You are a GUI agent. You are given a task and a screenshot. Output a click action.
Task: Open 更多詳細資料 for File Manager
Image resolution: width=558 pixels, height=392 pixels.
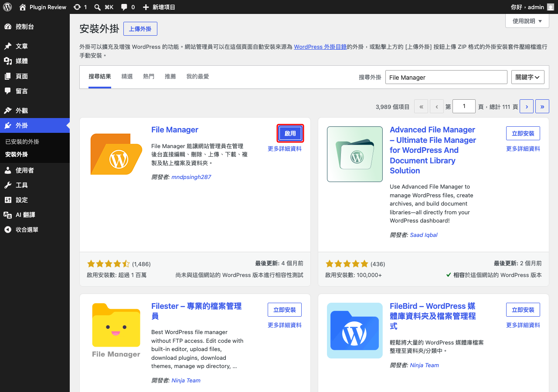pos(285,149)
